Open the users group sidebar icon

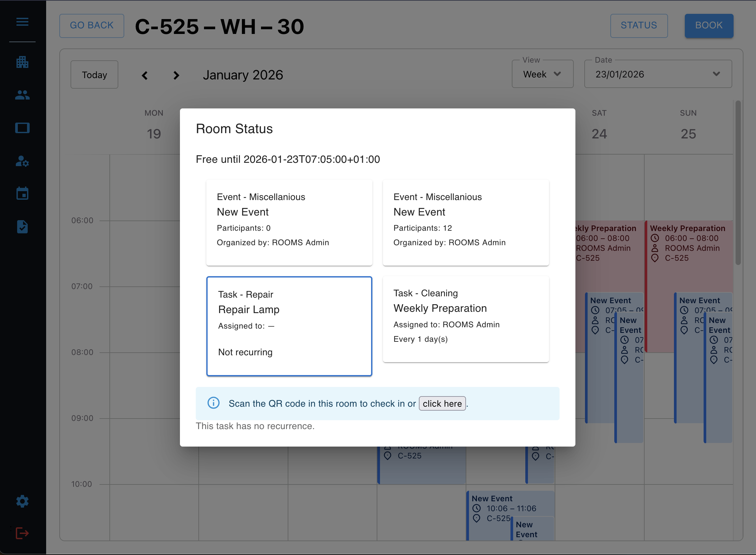click(x=22, y=95)
